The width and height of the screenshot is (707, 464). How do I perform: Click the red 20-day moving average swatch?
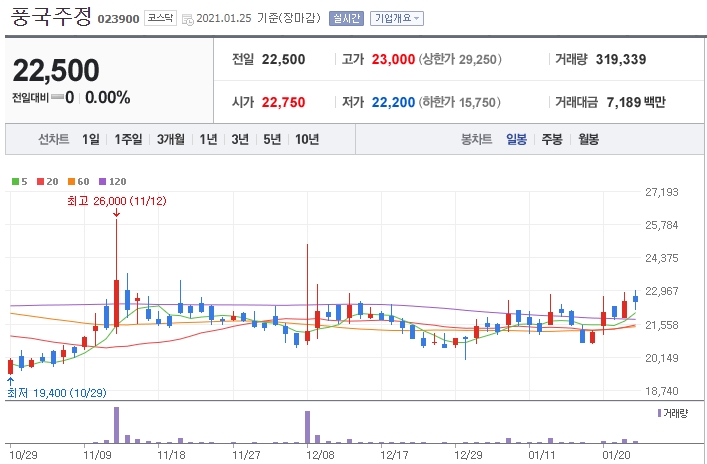point(41,182)
